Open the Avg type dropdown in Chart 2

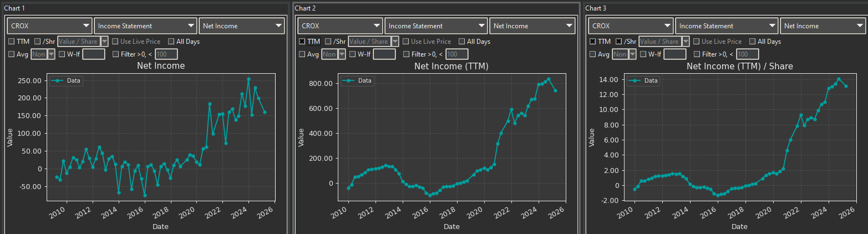point(334,54)
